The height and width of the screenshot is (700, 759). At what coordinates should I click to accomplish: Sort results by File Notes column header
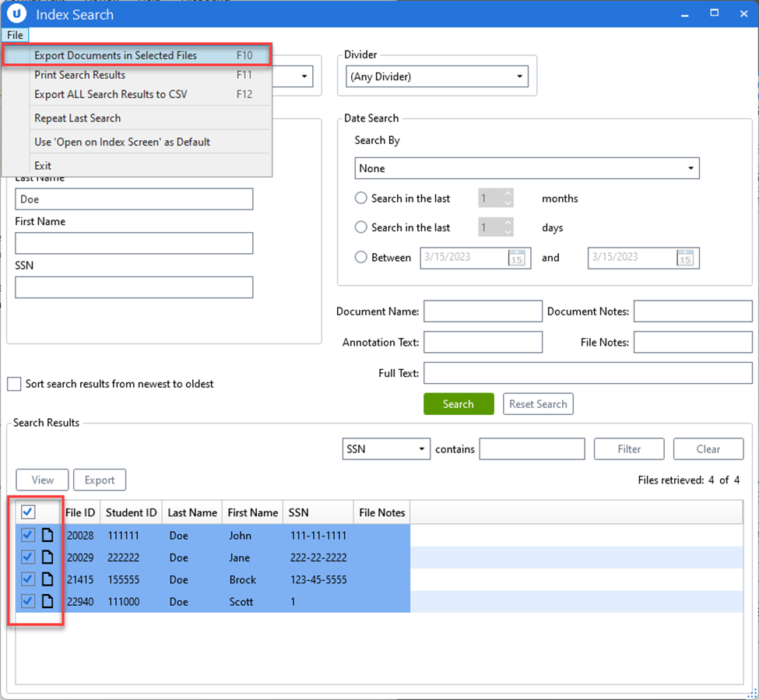pos(382,512)
